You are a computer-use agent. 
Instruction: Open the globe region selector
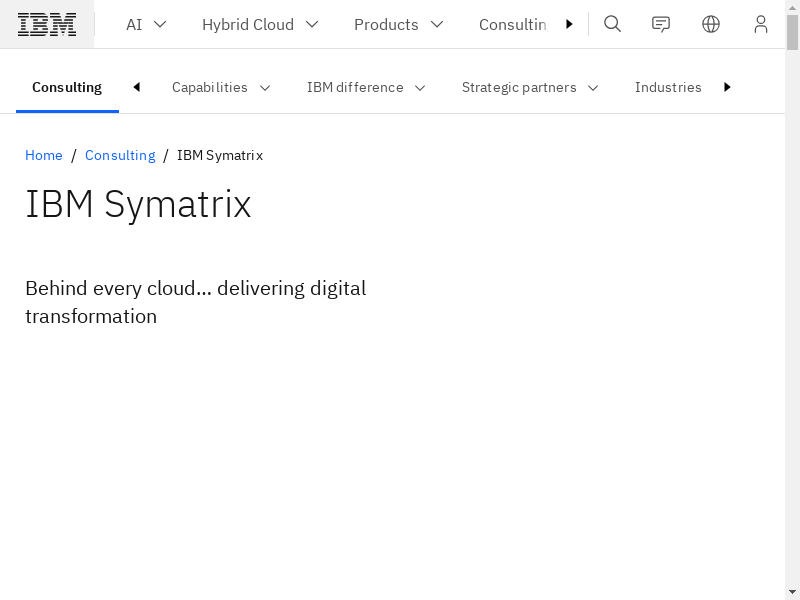coord(711,24)
